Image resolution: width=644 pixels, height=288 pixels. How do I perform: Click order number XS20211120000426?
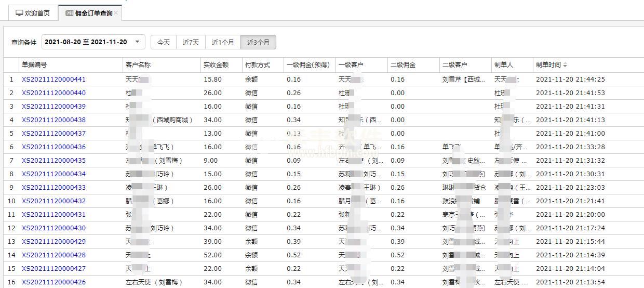click(x=53, y=282)
